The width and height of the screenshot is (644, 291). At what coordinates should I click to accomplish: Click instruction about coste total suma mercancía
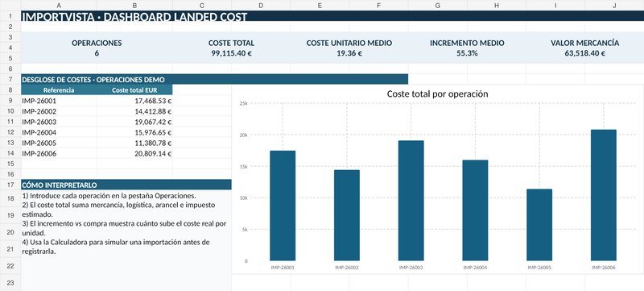coord(118,210)
